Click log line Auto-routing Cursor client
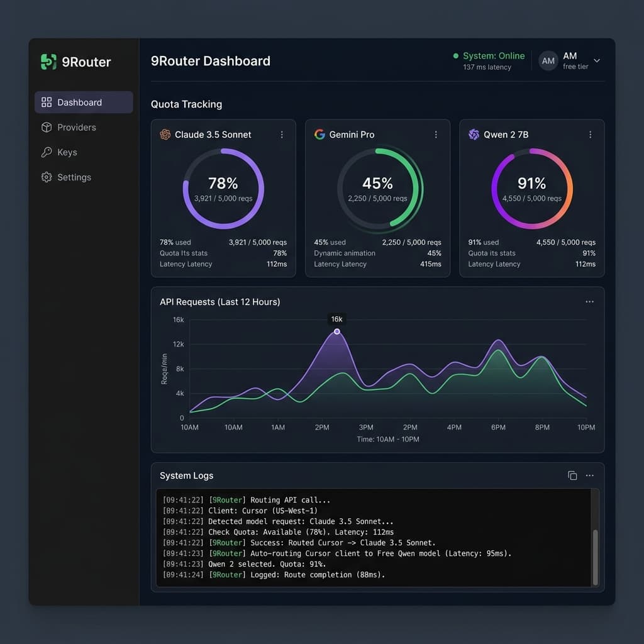The image size is (644, 644). 337,553
